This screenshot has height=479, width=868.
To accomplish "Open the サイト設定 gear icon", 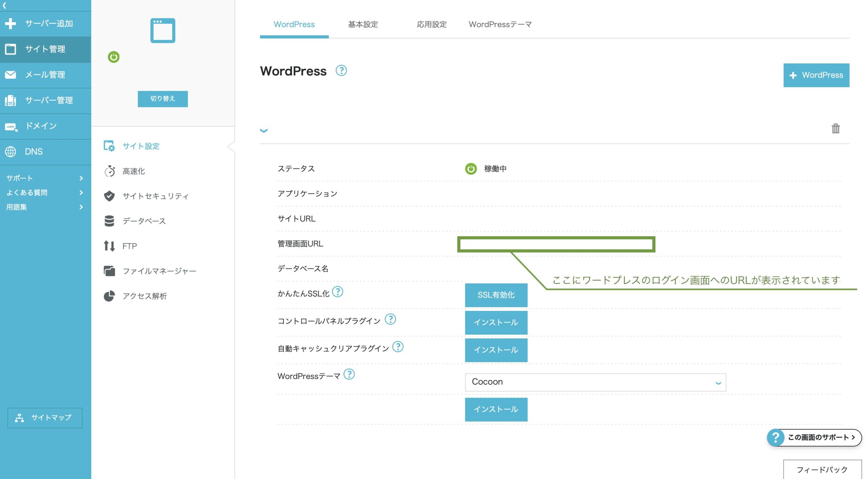I will click(109, 146).
